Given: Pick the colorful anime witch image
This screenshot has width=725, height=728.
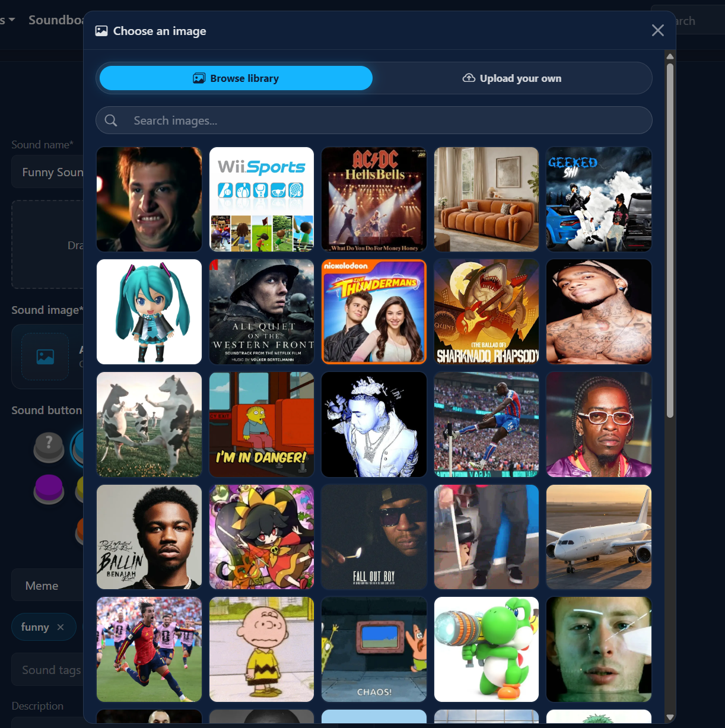Looking at the screenshot, I should click(x=262, y=537).
